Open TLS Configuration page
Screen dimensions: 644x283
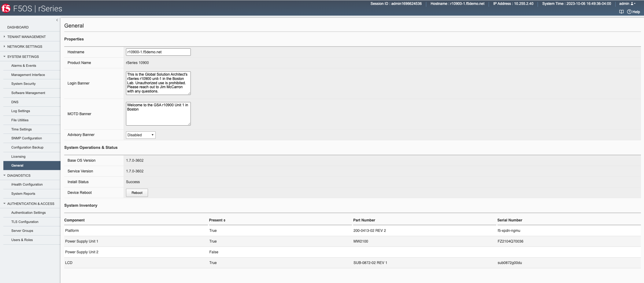pyautogui.click(x=25, y=222)
